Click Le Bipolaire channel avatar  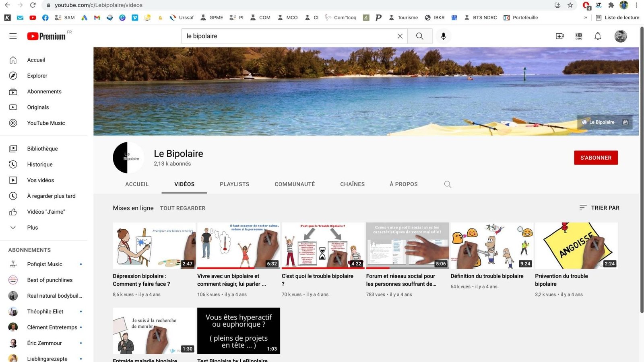click(x=128, y=158)
